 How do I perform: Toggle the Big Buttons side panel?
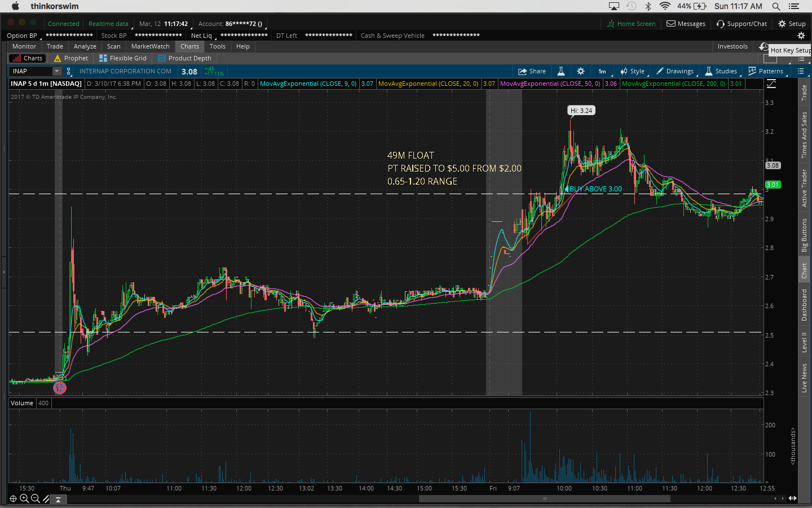[x=804, y=235]
